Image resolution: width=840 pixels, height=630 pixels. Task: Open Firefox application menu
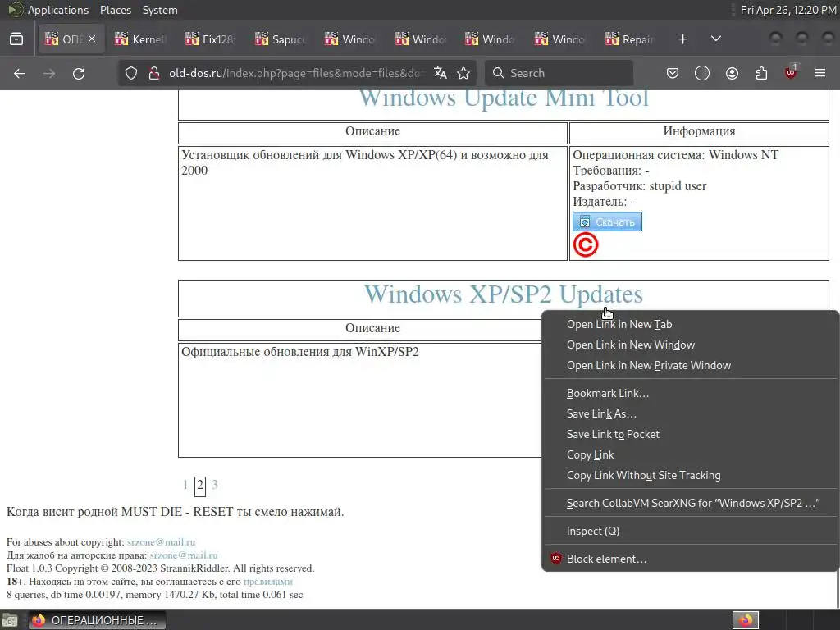click(820, 73)
